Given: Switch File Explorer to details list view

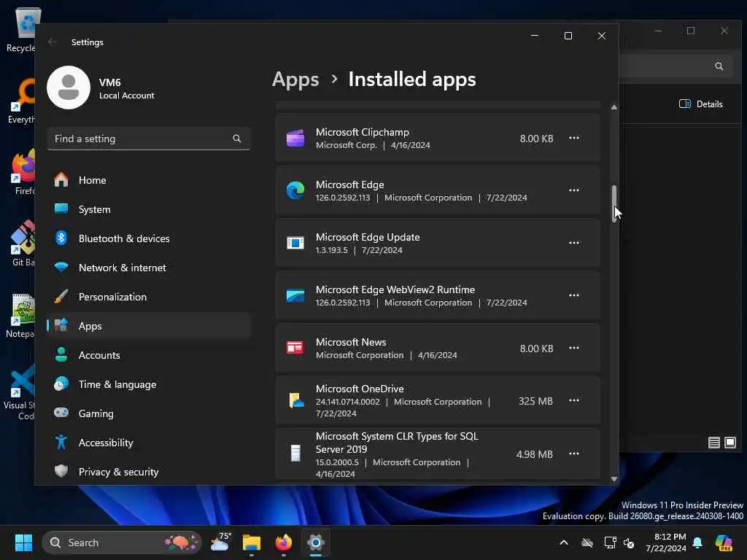Looking at the screenshot, I should point(713,443).
